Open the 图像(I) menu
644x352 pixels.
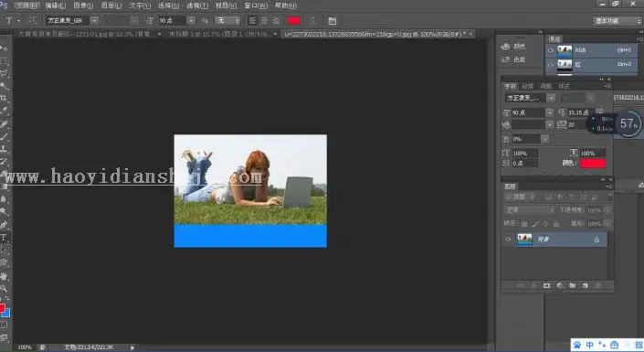coord(83,5)
